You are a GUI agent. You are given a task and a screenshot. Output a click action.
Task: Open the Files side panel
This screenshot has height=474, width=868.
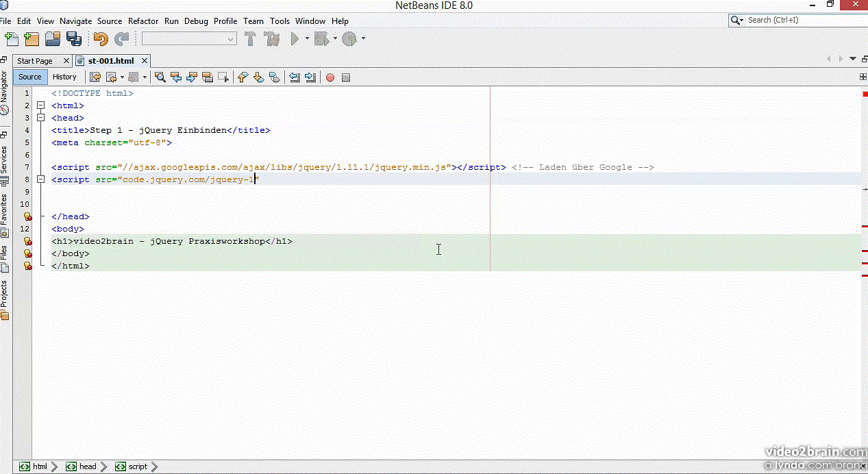[4, 259]
